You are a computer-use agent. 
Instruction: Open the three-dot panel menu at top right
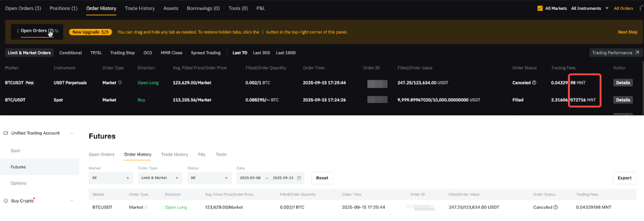pyautogui.click(x=640, y=8)
